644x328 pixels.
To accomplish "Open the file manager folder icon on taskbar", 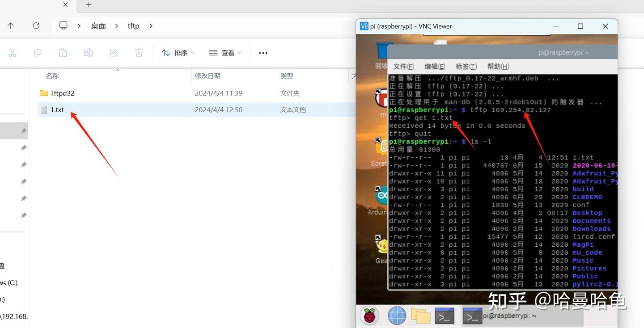I will point(420,315).
